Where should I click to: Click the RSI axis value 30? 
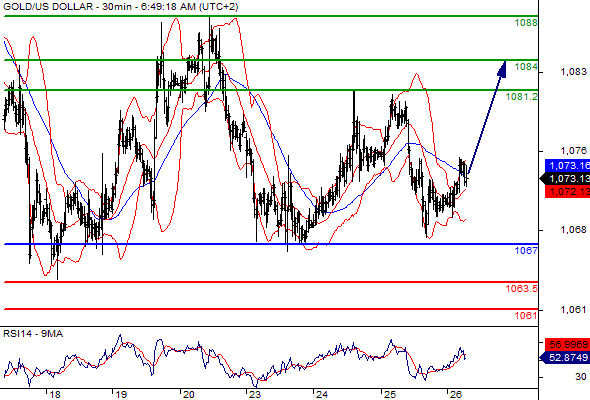pyautogui.click(x=581, y=377)
